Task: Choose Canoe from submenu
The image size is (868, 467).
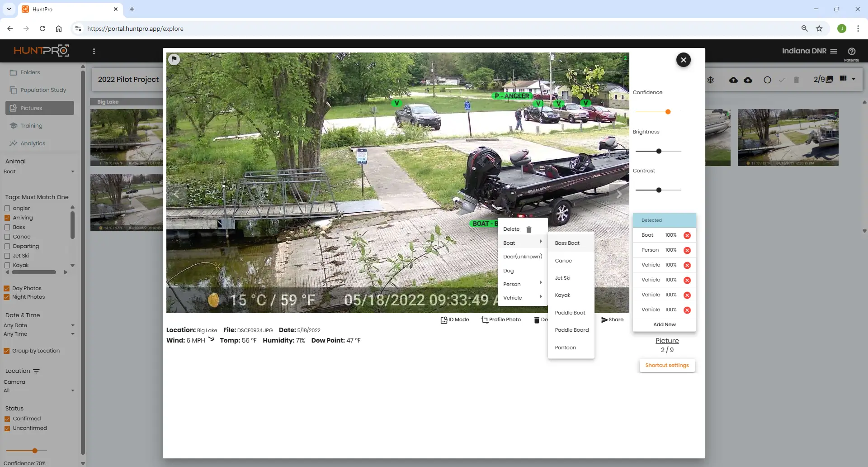Action: [x=571, y=261]
